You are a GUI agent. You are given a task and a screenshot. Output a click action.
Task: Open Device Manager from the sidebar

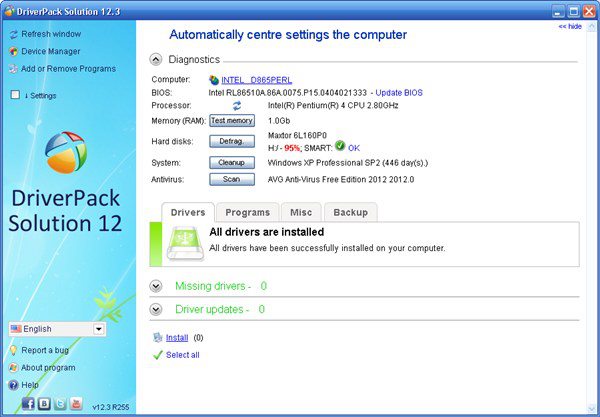(x=51, y=51)
